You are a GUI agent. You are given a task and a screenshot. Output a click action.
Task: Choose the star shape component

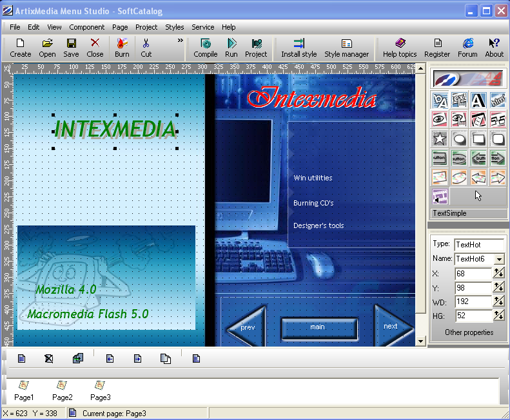coord(440,138)
